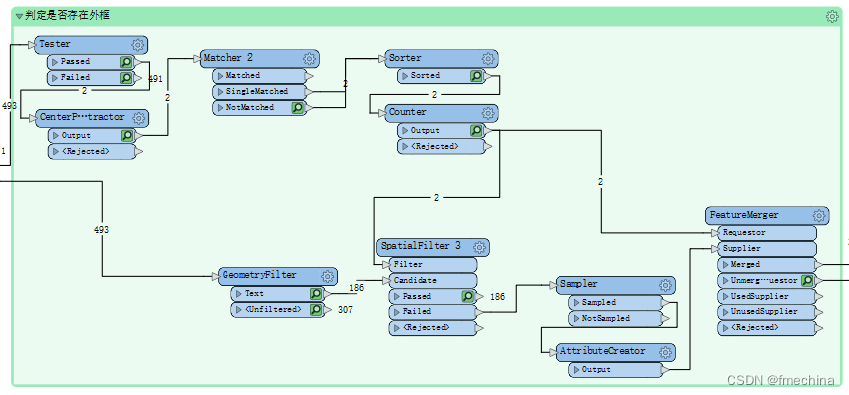The width and height of the screenshot is (849, 395).
Task: Click the CenterP…tractor <Rejected> port
Action: (x=92, y=152)
